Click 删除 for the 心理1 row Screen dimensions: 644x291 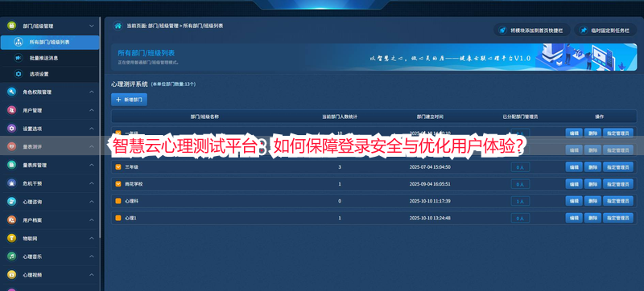[x=592, y=218]
